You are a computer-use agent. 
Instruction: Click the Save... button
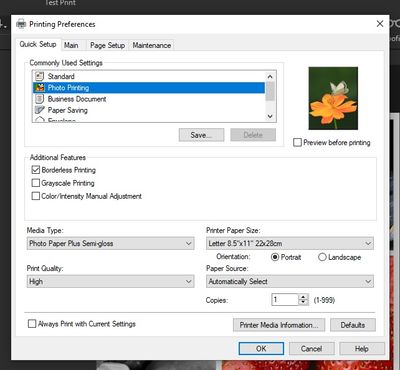coord(201,135)
